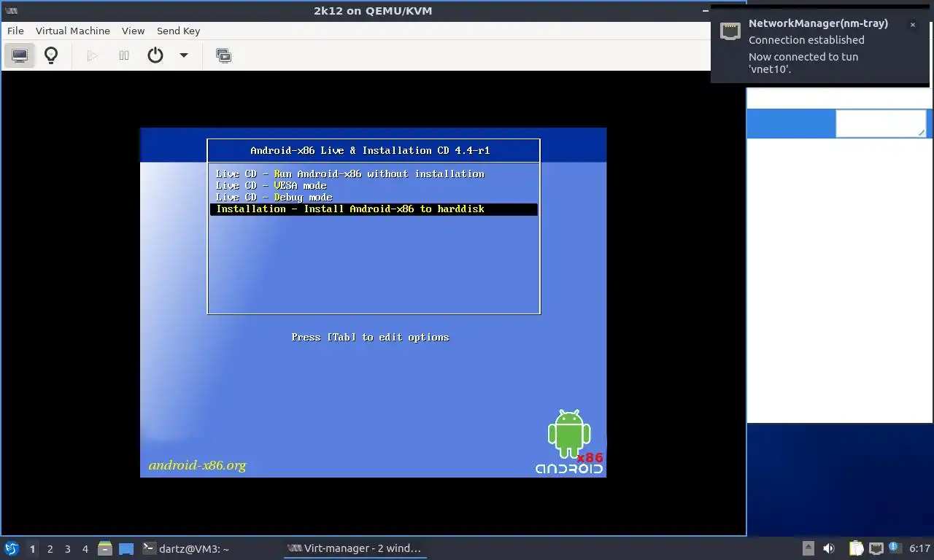Open the View menu
The image size is (934, 560).
tap(133, 31)
